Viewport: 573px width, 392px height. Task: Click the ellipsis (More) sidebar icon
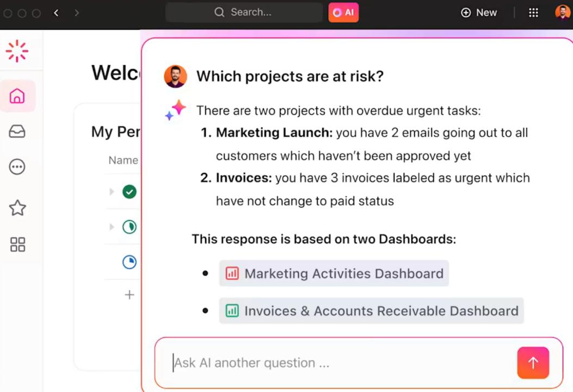click(x=17, y=167)
